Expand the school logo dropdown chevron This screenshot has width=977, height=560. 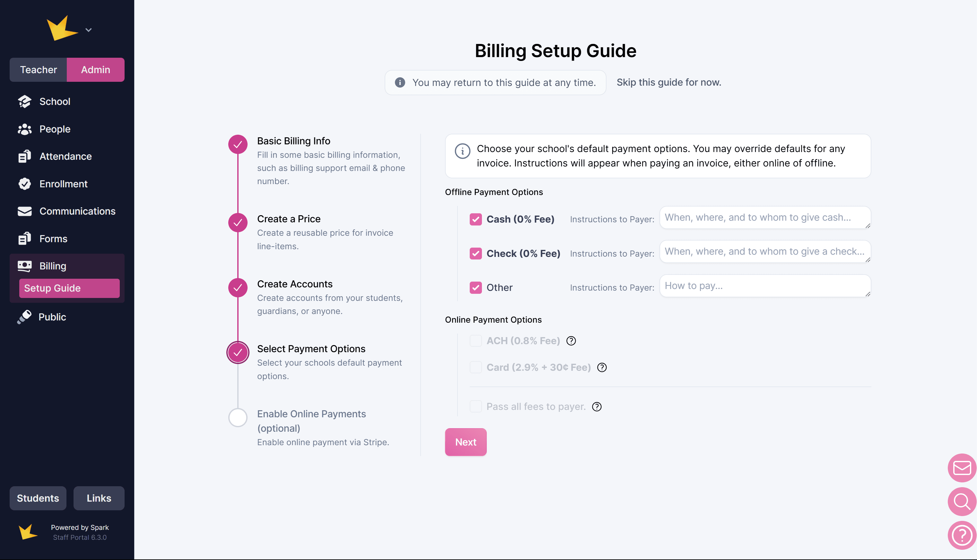point(89,30)
